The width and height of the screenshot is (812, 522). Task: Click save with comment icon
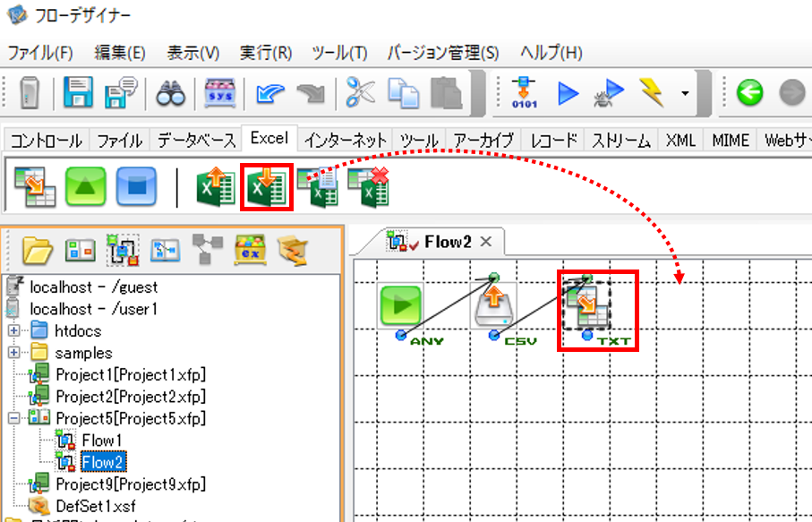point(120,92)
